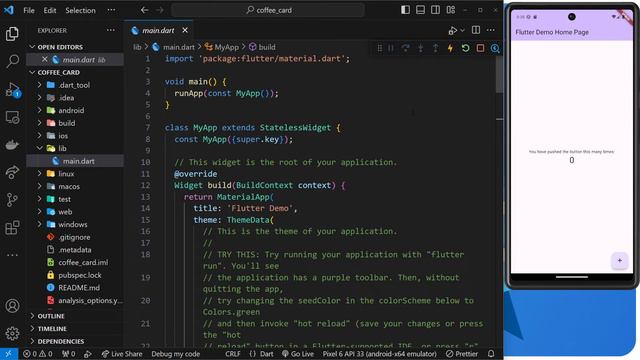Open Explorer views and more actions
Screen dimensions: 640x360
point(111,30)
